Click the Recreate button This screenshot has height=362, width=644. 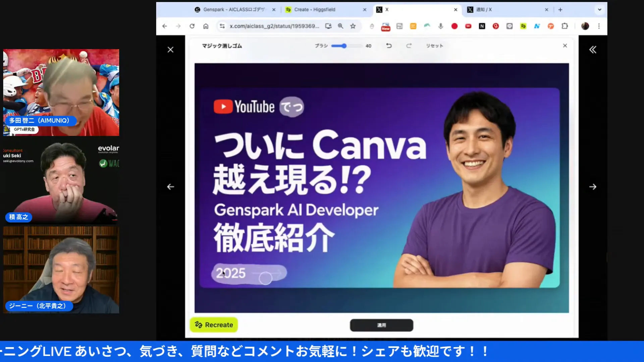[214, 325]
